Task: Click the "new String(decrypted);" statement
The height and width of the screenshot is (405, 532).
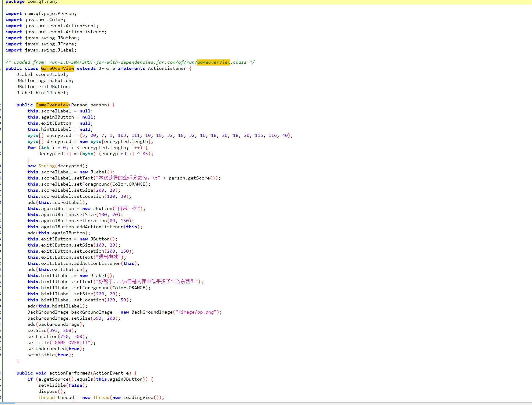Action: 58,166
